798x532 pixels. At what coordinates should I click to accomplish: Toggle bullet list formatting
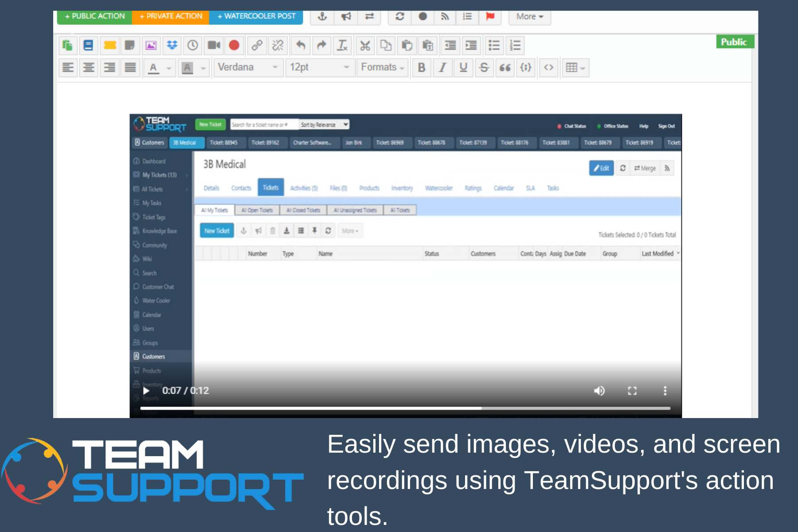[494, 45]
